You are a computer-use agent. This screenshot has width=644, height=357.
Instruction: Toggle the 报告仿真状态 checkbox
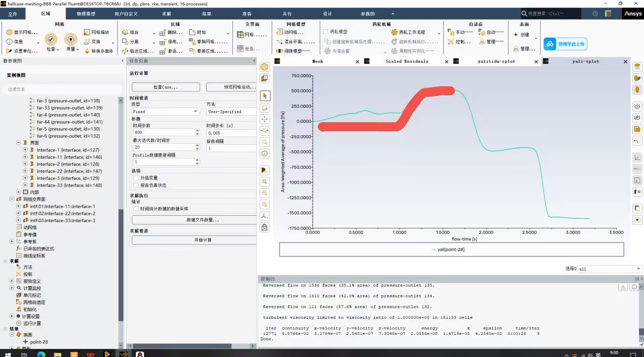[135, 185]
